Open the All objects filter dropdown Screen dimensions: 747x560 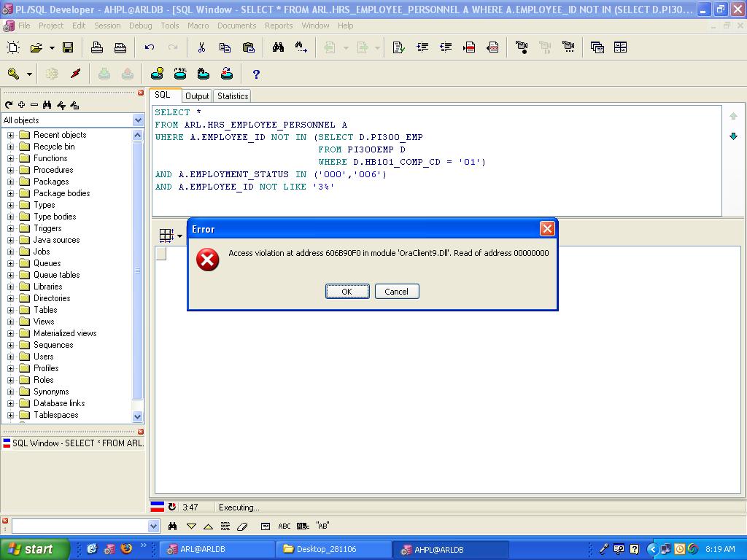click(x=138, y=120)
